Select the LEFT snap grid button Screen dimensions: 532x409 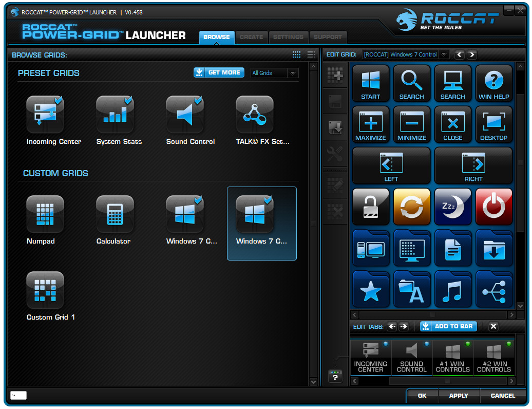391,165
